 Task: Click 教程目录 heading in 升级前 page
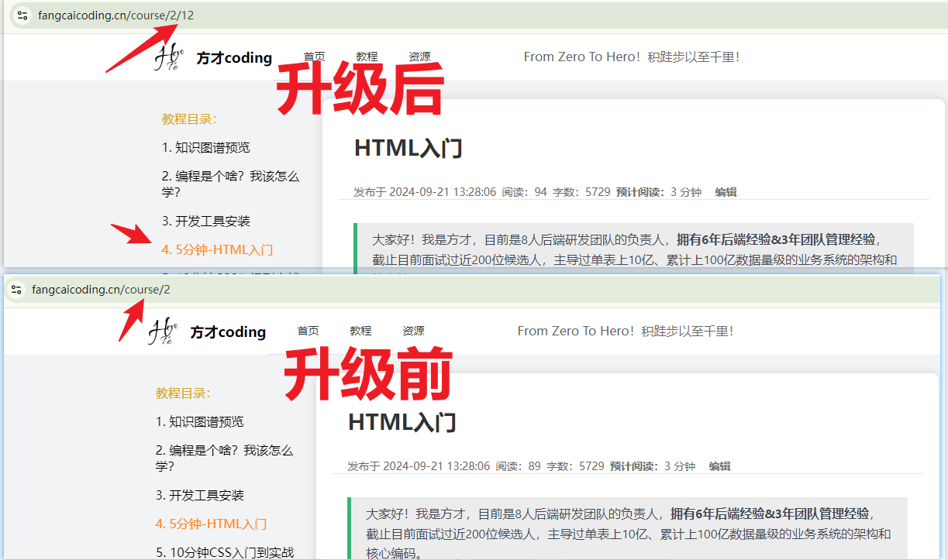pyautogui.click(x=183, y=393)
